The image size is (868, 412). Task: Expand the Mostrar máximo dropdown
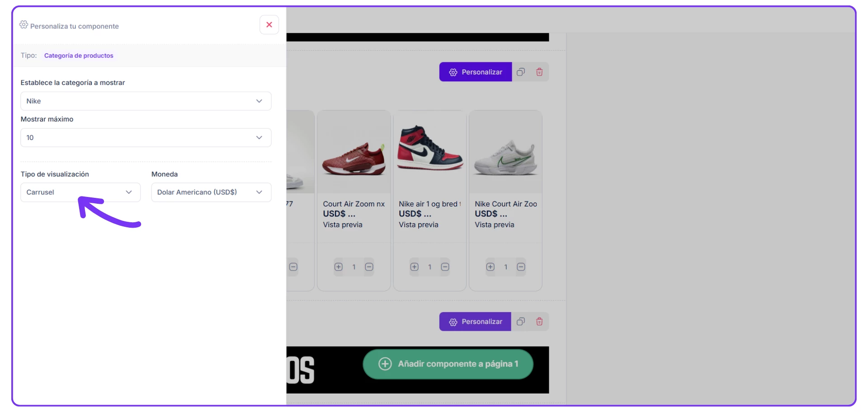coord(146,138)
